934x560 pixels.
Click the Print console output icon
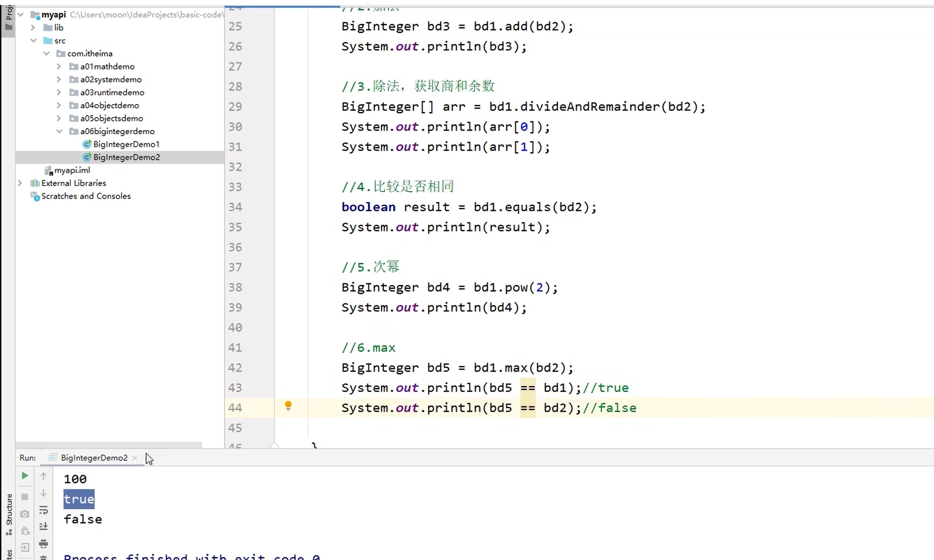click(43, 544)
